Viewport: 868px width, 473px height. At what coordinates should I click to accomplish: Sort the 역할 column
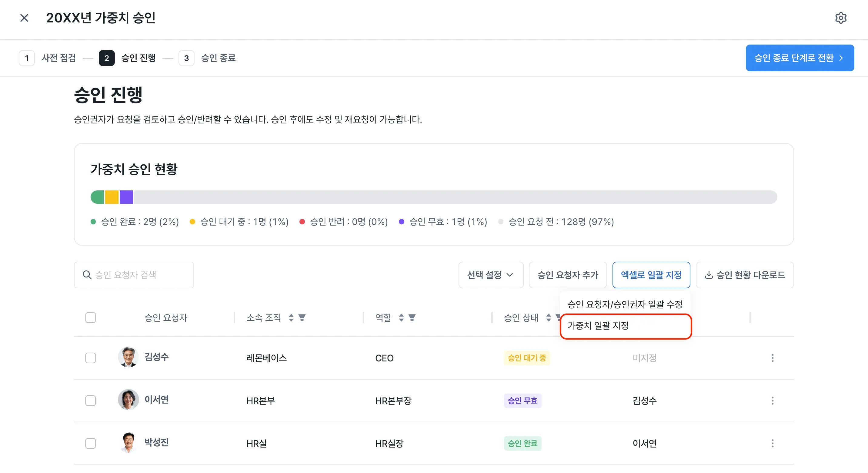point(401,317)
